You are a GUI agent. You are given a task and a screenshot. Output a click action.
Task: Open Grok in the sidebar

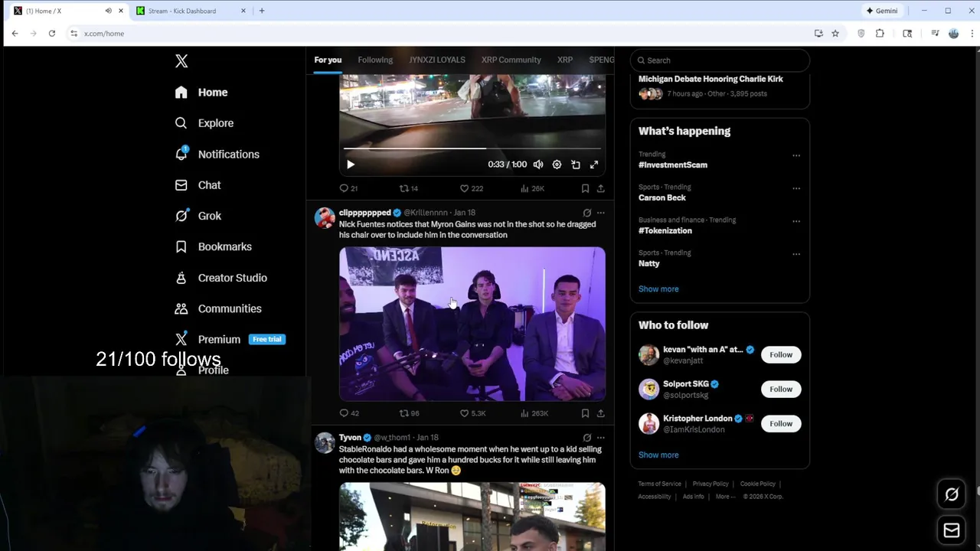coord(198,216)
